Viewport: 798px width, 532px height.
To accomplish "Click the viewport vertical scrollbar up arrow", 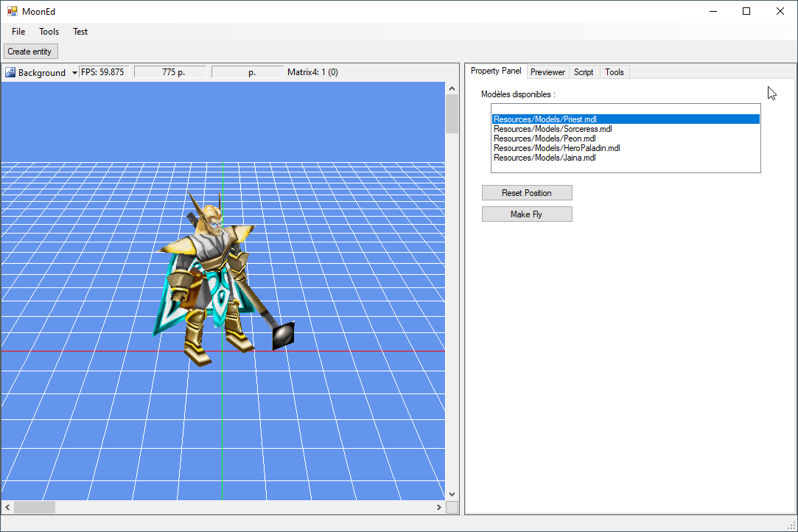I will click(452, 88).
